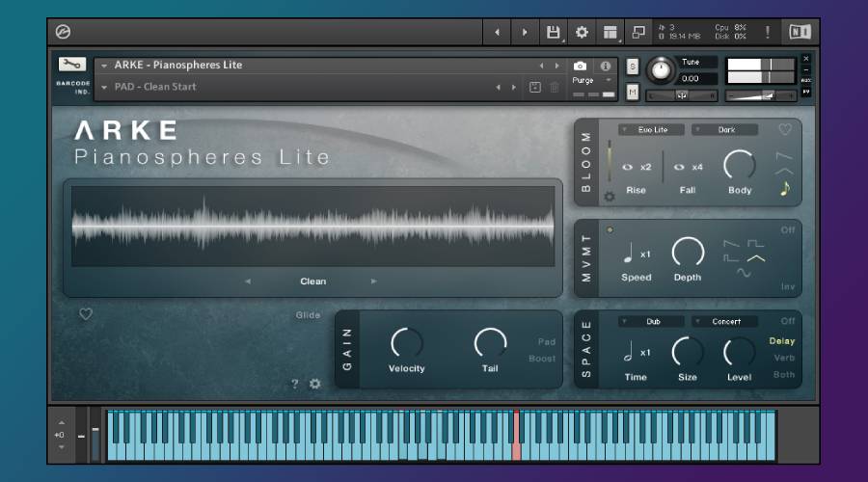Click the Velocity knob in Gain

point(406,341)
